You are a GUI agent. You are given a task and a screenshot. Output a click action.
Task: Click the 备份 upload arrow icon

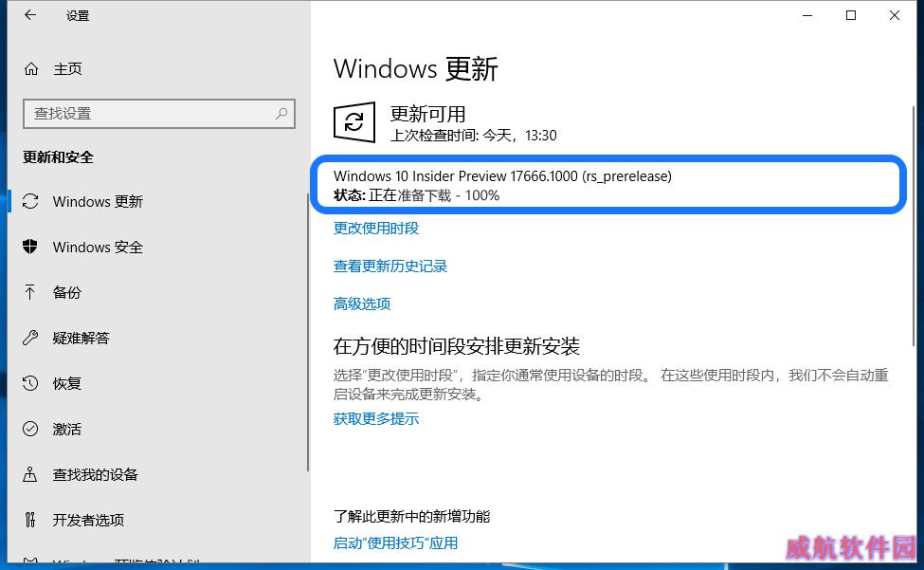30,292
